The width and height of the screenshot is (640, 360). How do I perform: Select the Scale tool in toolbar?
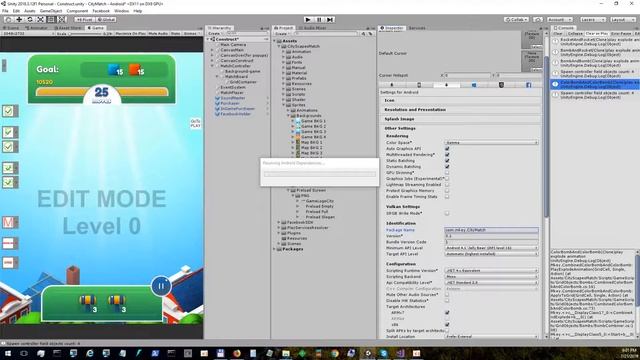[x=40, y=19]
